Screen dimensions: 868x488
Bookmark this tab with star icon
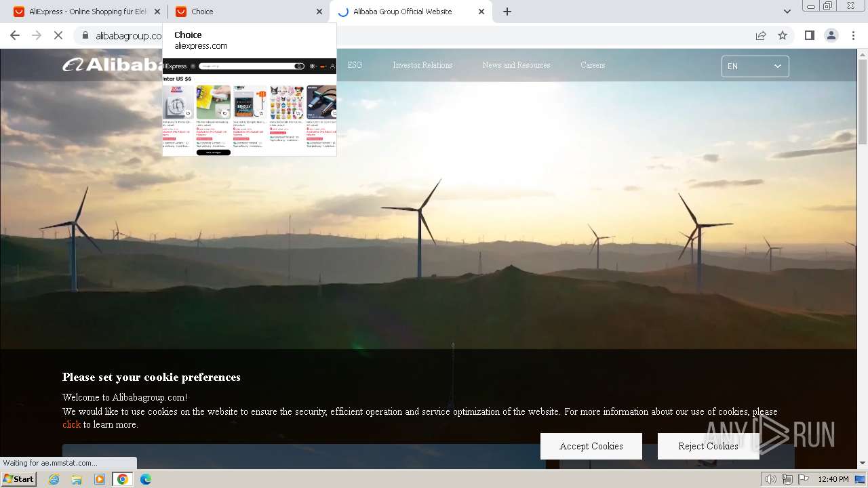[x=783, y=35]
